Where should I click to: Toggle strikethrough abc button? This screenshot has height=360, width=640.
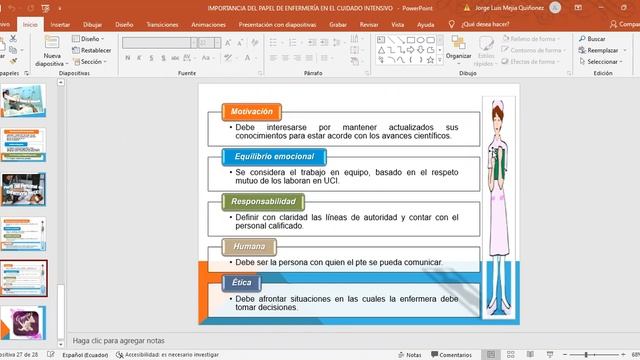pyautogui.click(x=175, y=58)
